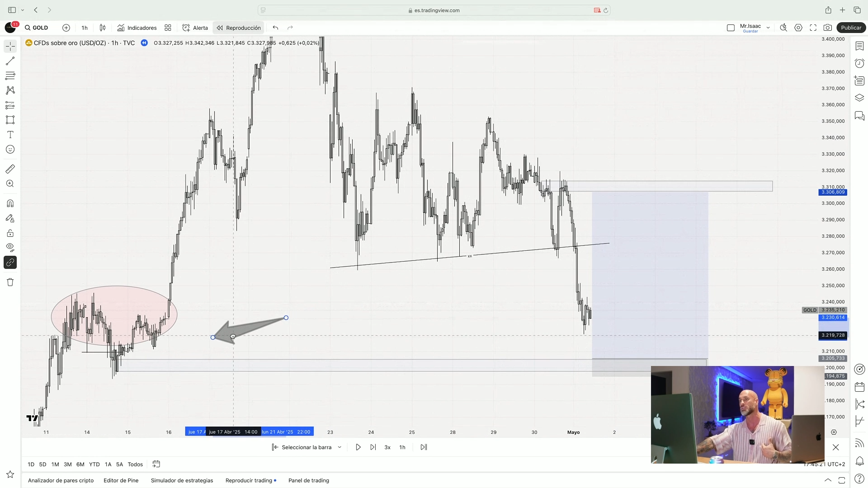Open the help center icon
The width and height of the screenshot is (868, 488).
[859, 479]
